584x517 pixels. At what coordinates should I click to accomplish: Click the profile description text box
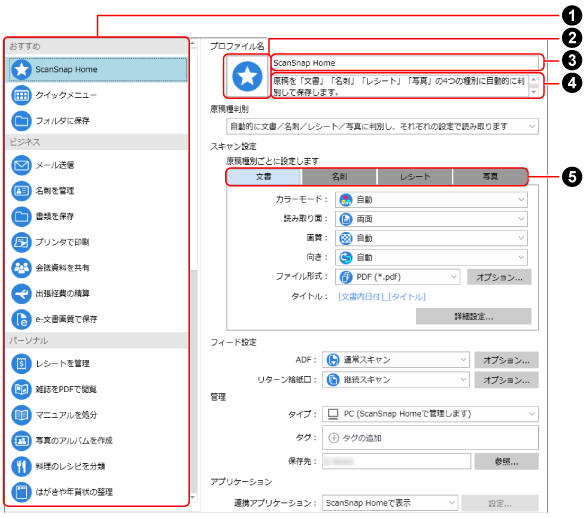[x=400, y=86]
